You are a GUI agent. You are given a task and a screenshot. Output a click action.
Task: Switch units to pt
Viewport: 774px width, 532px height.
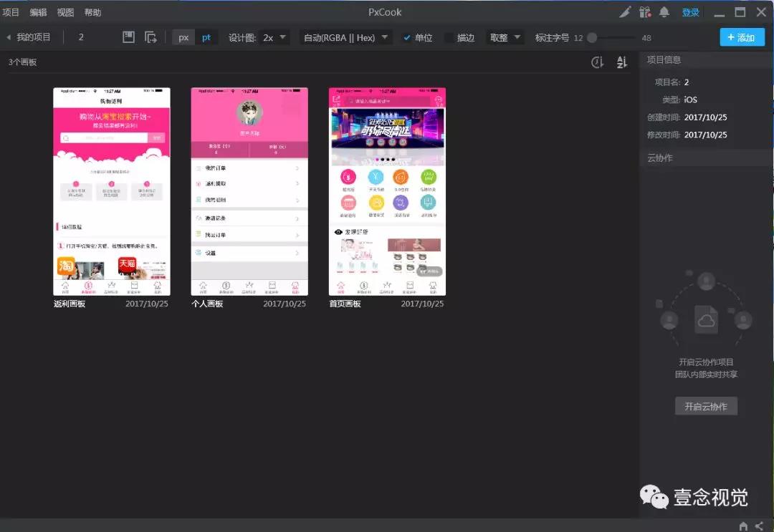click(x=206, y=38)
